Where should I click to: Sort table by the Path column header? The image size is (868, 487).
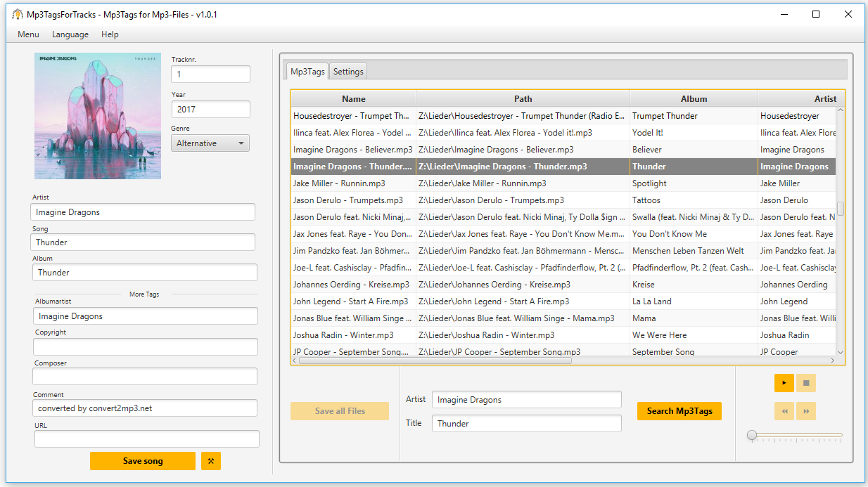(523, 99)
